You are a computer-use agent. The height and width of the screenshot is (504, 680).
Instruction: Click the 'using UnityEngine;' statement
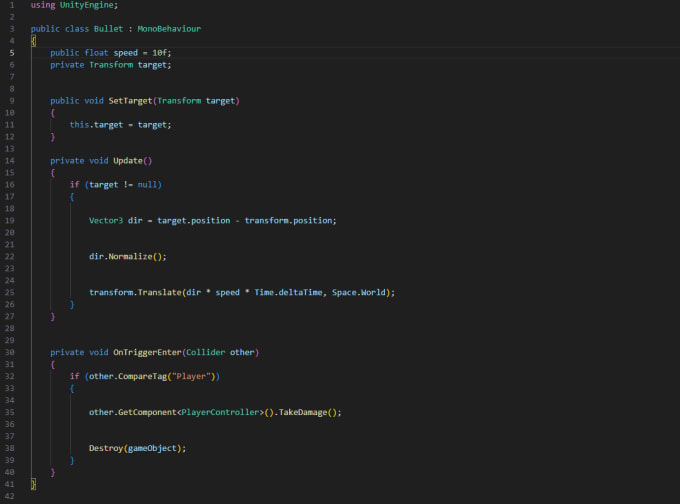click(74, 5)
